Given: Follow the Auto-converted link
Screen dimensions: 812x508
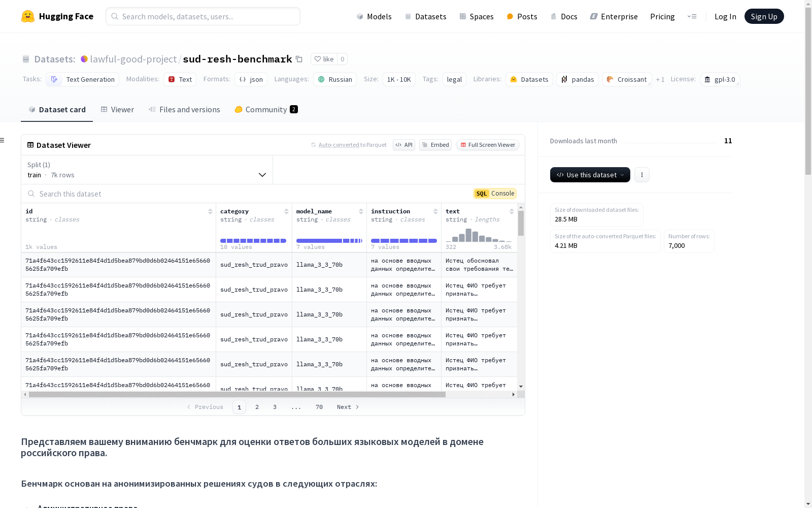Looking at the screenshot, I should 339,145.
